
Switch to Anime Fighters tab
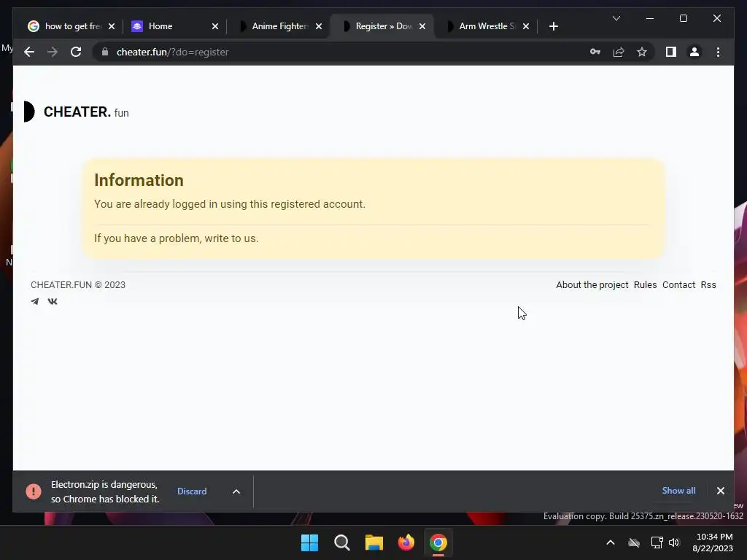[x=280, y=26]
